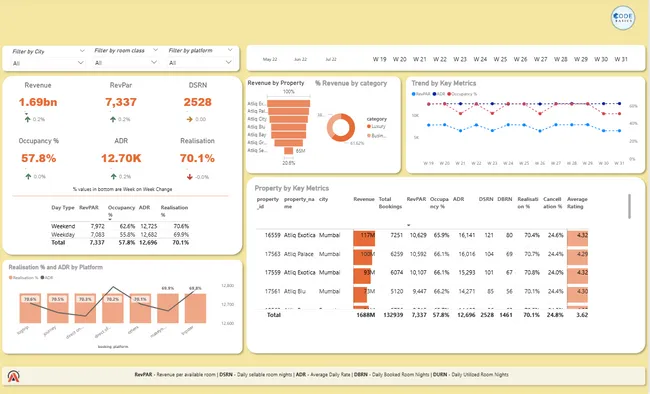
Task: Click the Weekday row in day type table
Action: (x=120, y=235)
